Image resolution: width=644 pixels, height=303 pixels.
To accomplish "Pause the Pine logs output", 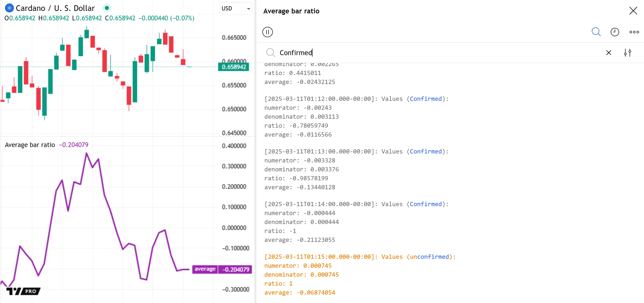I will [267, 32].
